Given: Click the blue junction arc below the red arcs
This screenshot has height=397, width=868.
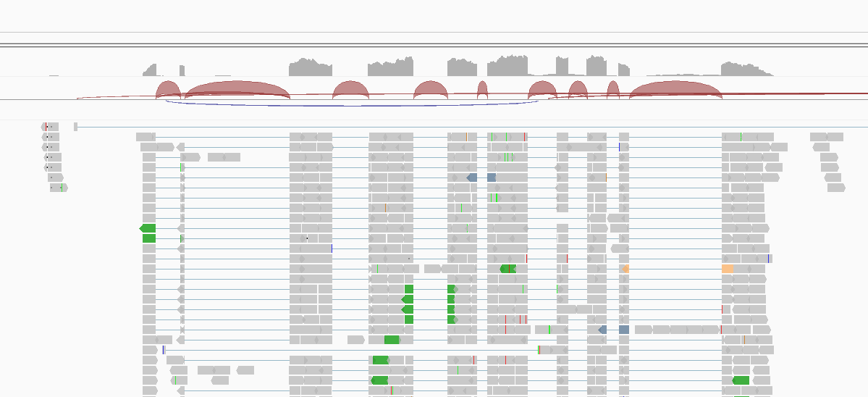Looking at the screenshot, I should [x=347, y=106].
